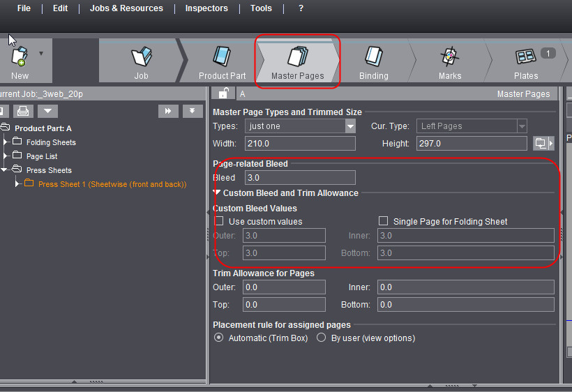Expand the Page List node

(x=5, y=156)
